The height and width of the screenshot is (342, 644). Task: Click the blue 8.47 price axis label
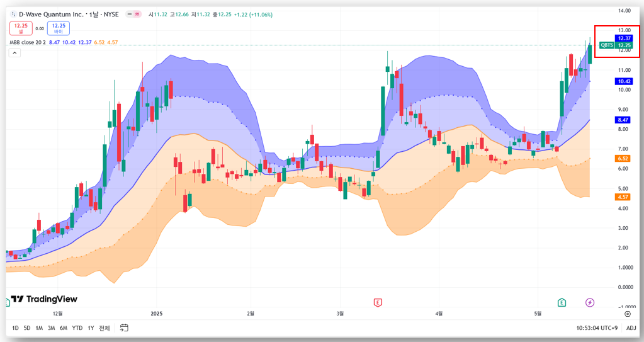pyautogui.click(x=623, y=120)
